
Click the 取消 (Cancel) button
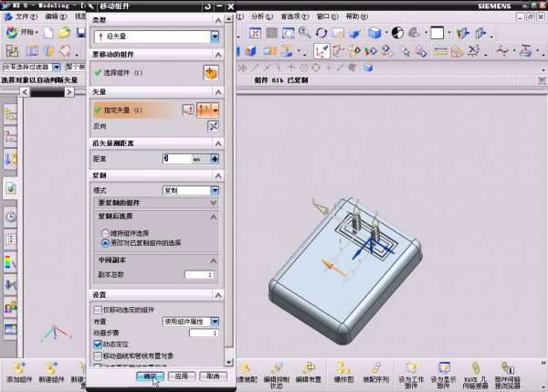(212, 376)
